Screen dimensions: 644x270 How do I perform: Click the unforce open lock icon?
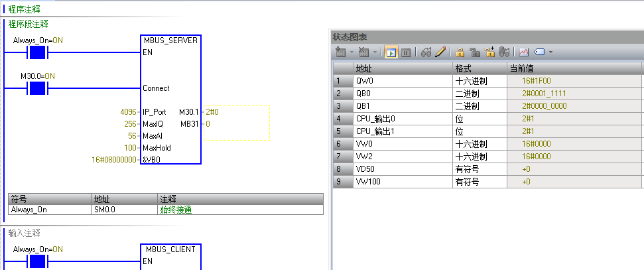475,52
